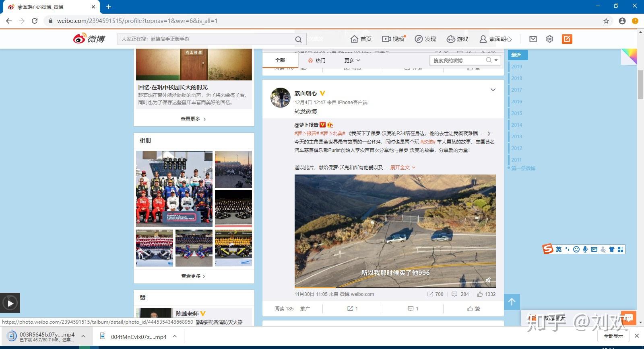Click 全部显示 downloads button

coord(613,336)
